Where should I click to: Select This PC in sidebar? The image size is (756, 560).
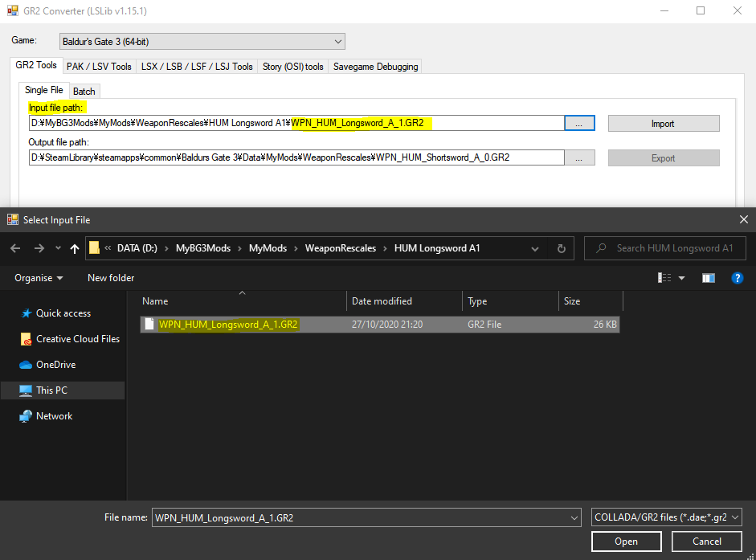click(63, 390)
